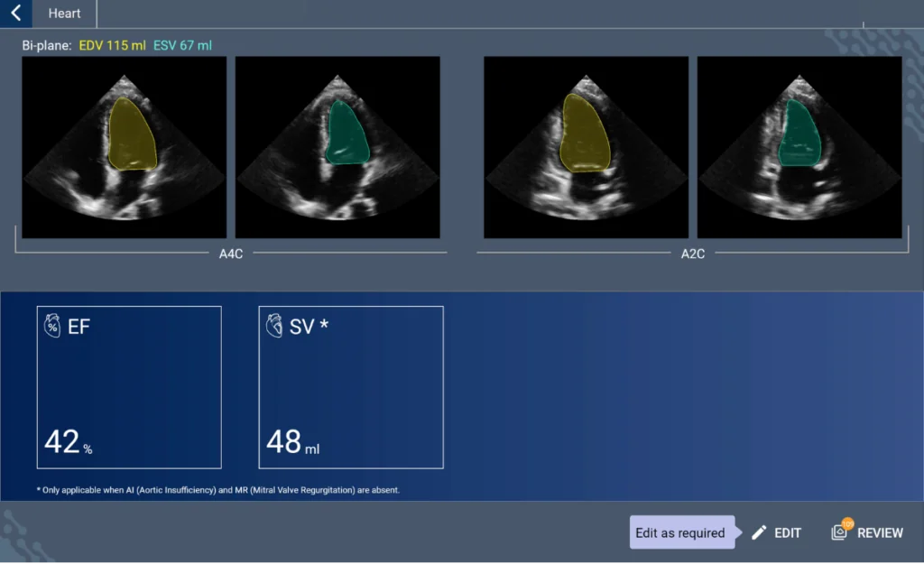924x564 pixels.
Task: Click the 48 ml stroke volume value
Action: tap(293, 442)
